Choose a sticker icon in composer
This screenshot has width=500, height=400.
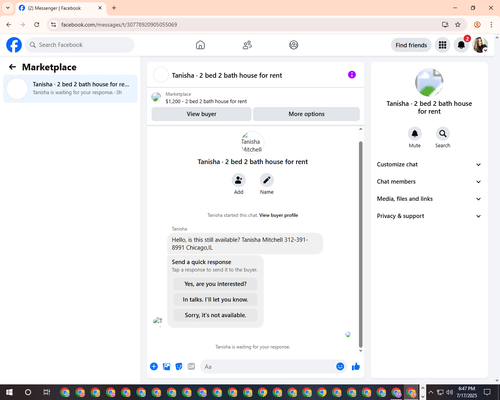(179, 367)
